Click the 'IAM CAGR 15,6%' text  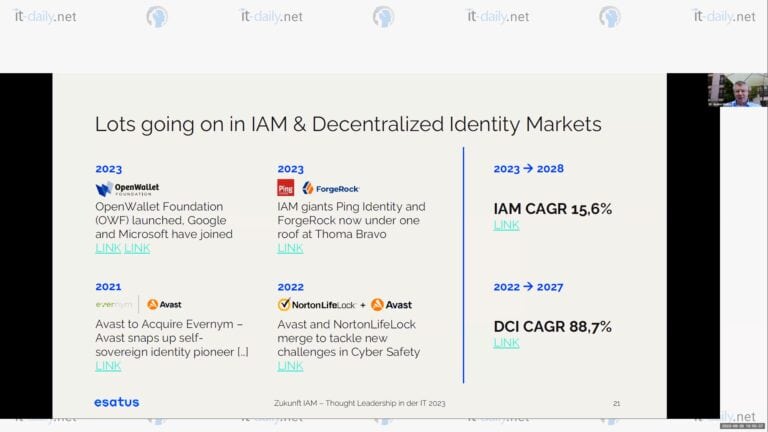pyautogui.click(x=552, y=209)
